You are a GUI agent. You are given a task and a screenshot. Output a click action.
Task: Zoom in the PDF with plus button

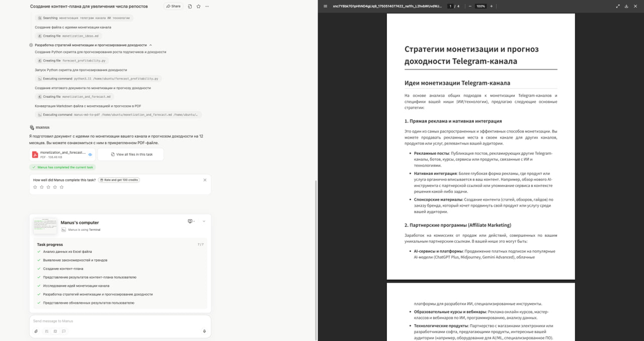click(x=491, y=6)
